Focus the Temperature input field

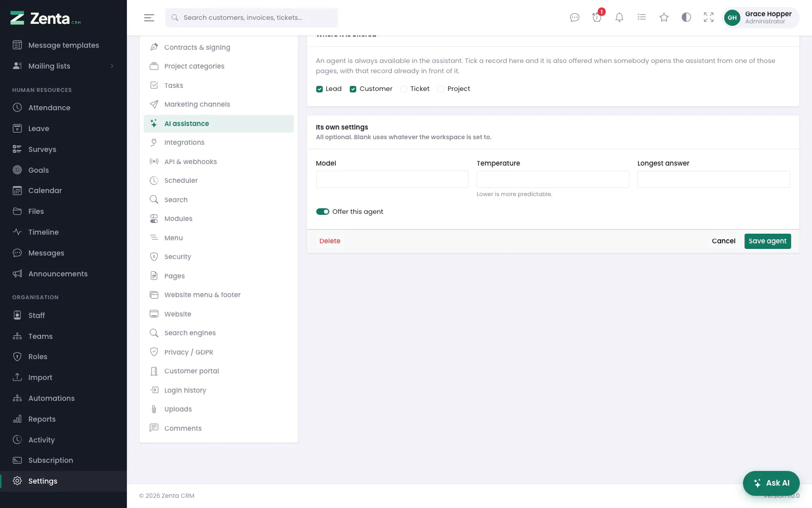pos(553,179)
